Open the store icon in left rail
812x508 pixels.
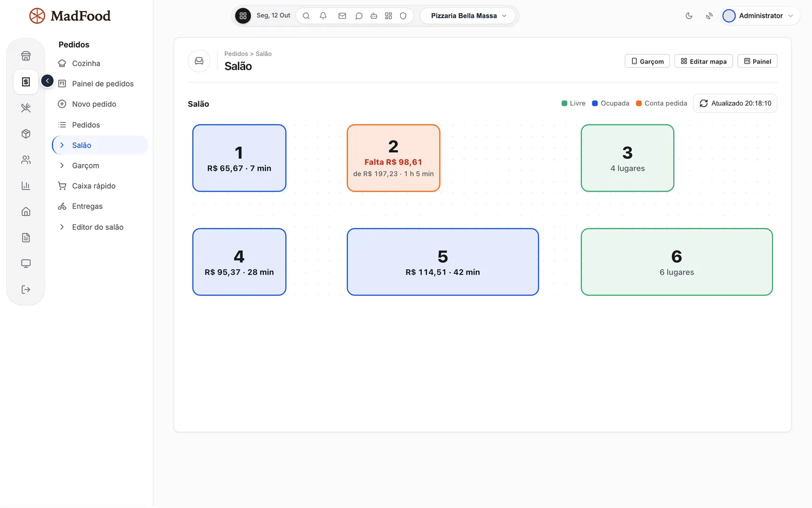click(26, 56)
